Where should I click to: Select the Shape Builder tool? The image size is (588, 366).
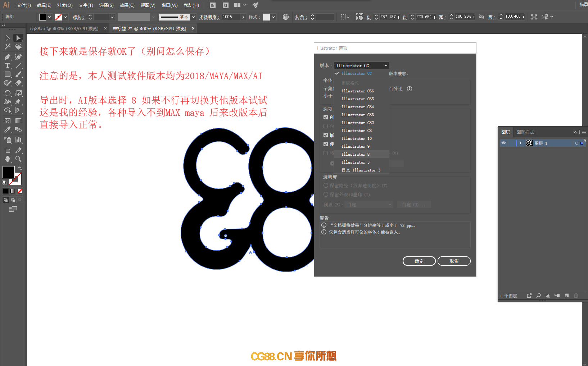click(x=8, y=110)
